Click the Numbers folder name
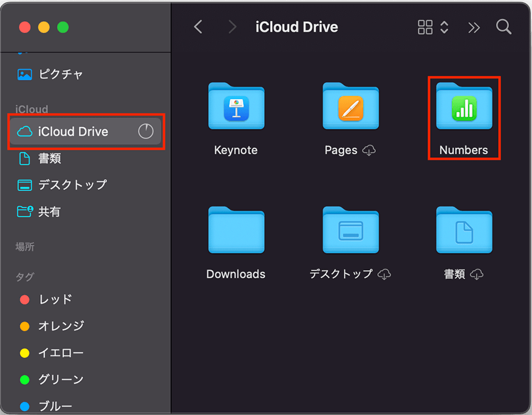Viewport: 532px width, 415px height. tap(464, 150)
